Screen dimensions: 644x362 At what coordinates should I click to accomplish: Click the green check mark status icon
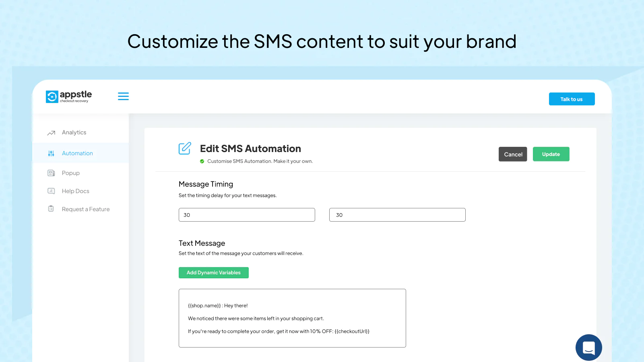click(202, 161)
